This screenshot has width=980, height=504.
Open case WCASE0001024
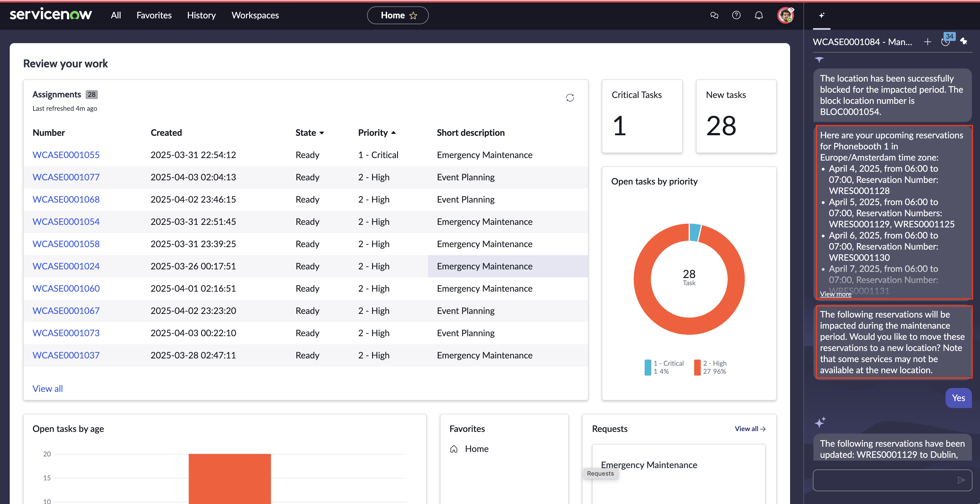point(66,266)
